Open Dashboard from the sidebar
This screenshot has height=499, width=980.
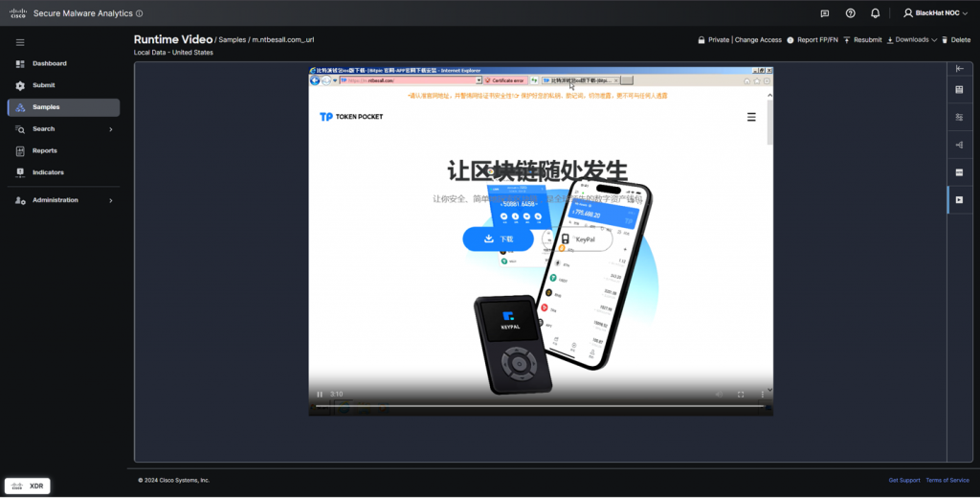click(x=49, y=63)
